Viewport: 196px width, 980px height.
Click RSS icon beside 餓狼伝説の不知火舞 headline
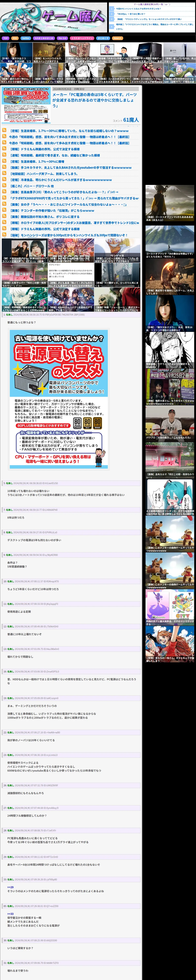pyautogui.click(x=4, y=216)
